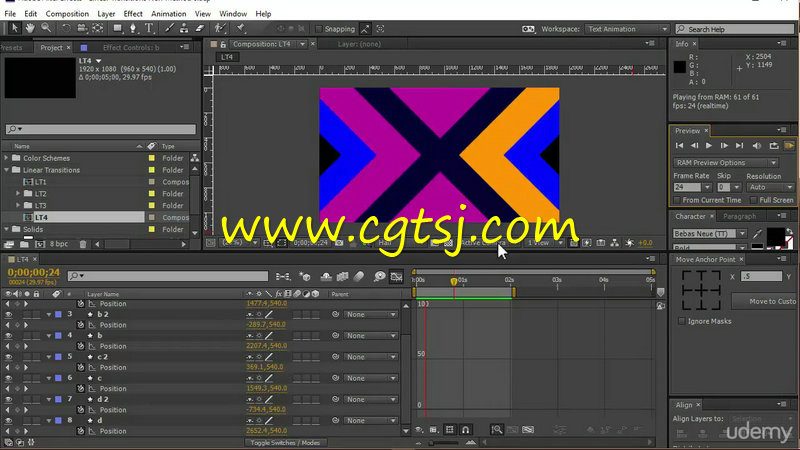Hide layer 3 'b 2' with eye icon
This screenshot has height=450, width=800.
8,315
